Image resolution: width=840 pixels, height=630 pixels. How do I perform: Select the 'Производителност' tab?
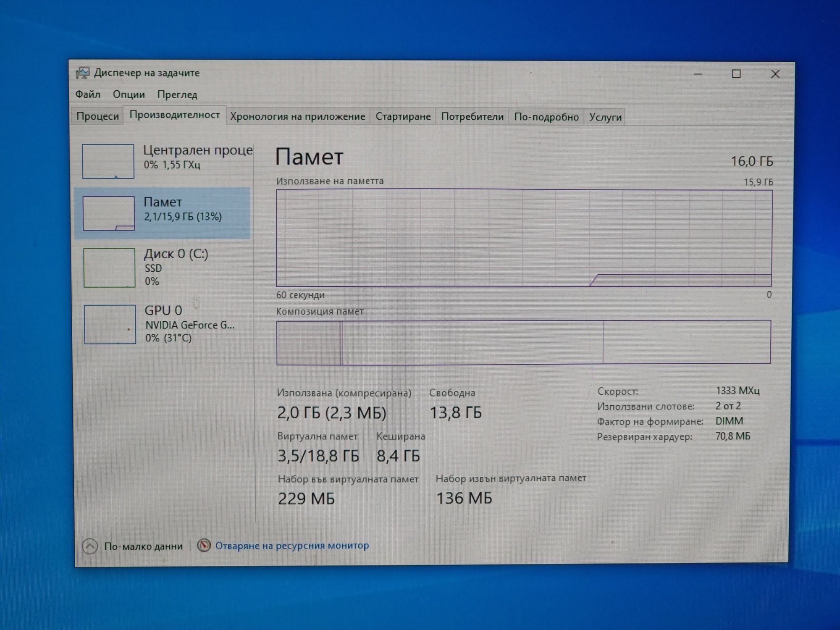pos(175,115)
